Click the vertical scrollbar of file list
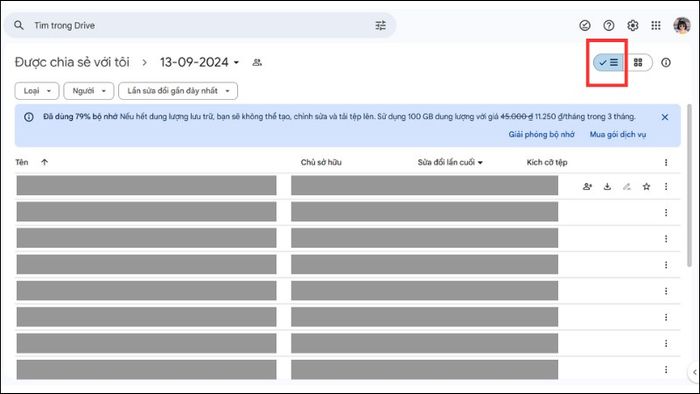Screen dimensions: 700x394 pyautogui.click(x=690, y=186)
